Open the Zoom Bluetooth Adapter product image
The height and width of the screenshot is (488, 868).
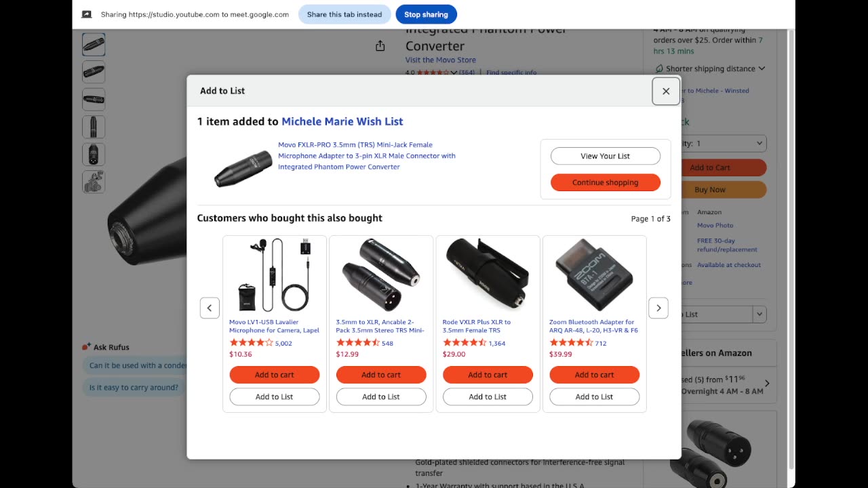click(594, 274)
